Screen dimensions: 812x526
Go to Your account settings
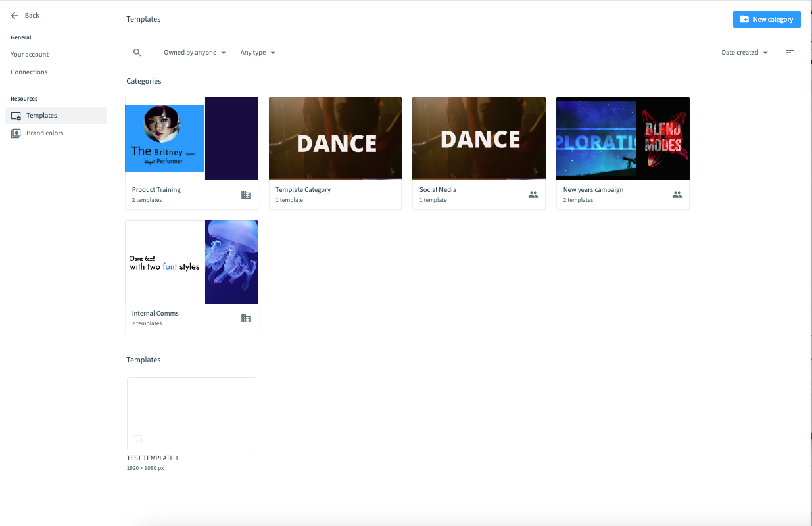(x=29, y=54)
